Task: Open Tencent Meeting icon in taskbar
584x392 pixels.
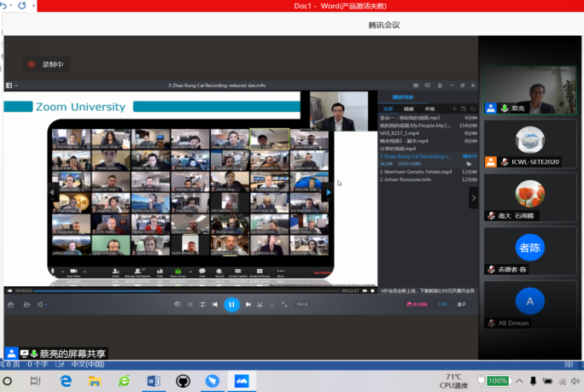Action: 242,380
